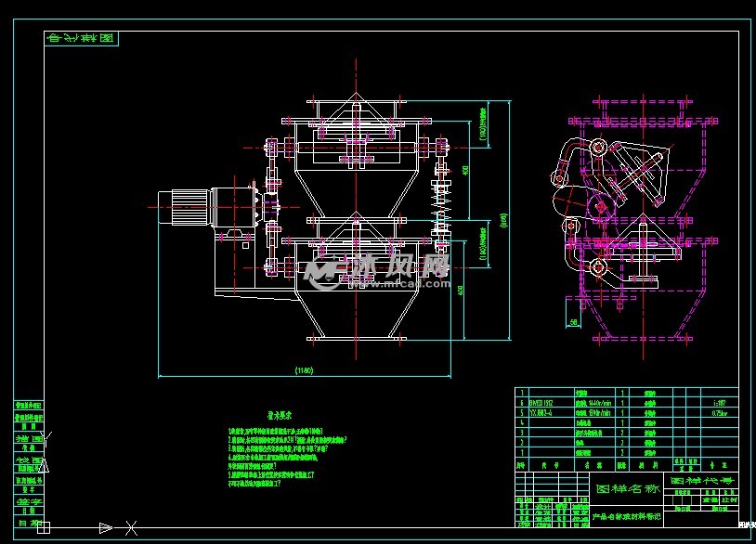Click the (1180) overall width dimension
This screenshot has height=544, width=756.
click(304, 369)
